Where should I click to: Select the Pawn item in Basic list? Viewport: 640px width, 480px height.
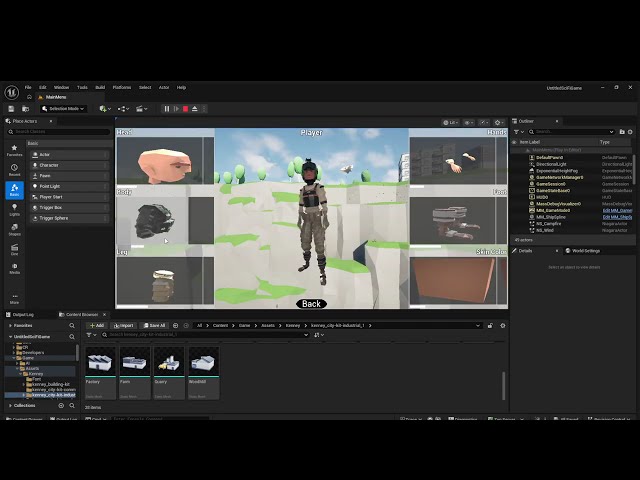point(69,176)
